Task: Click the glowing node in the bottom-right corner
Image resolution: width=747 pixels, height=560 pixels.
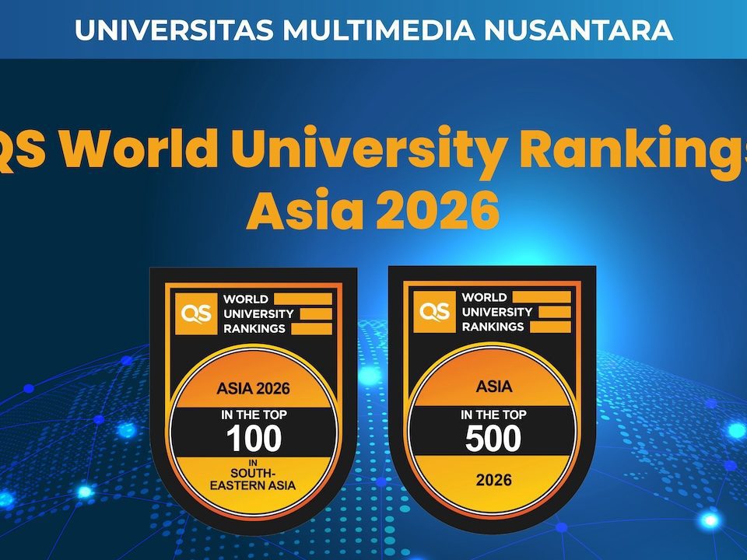Action: pos(709,520)
